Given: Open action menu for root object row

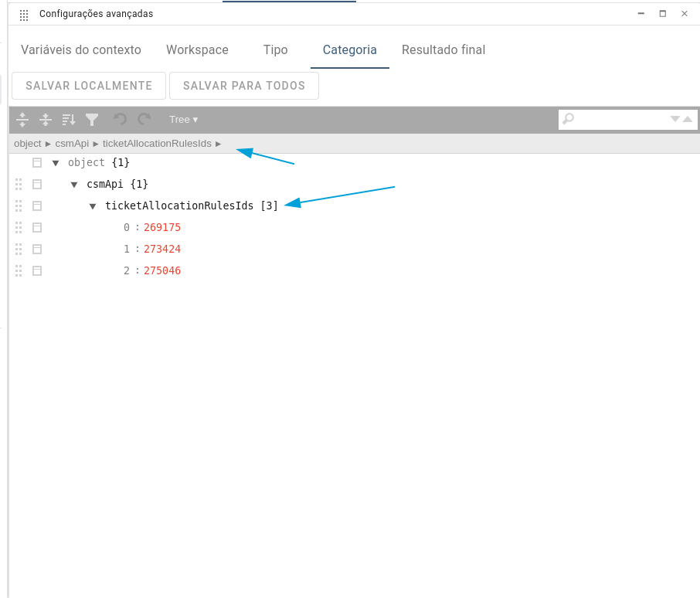Looking at the screenshot, I should pos(37,163).
